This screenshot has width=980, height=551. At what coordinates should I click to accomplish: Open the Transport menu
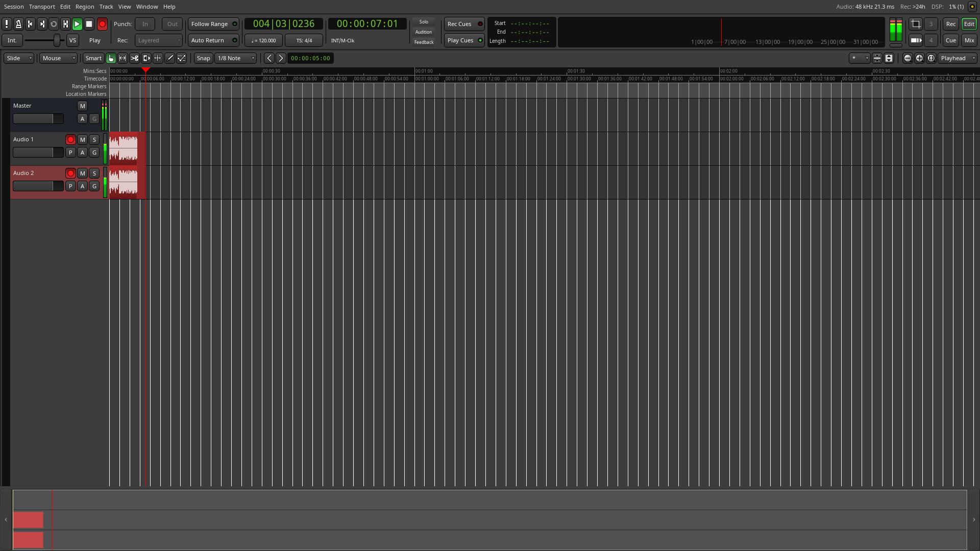click(x=42, y=7)
